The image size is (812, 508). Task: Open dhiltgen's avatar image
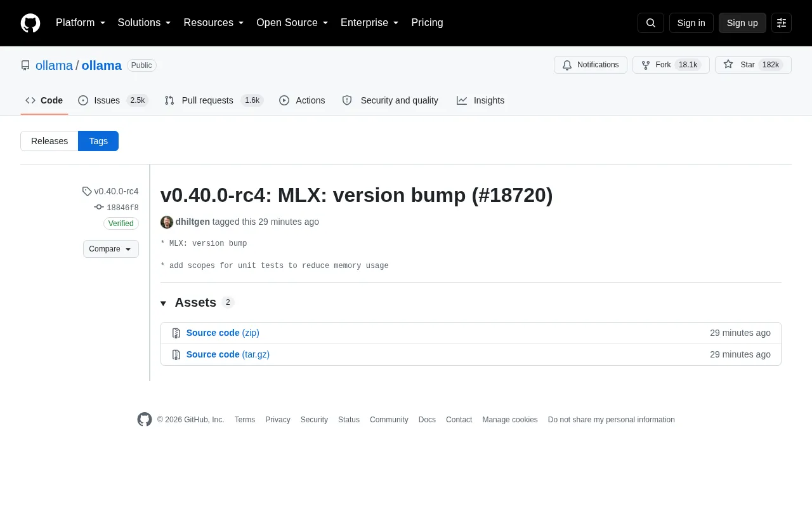167,222
